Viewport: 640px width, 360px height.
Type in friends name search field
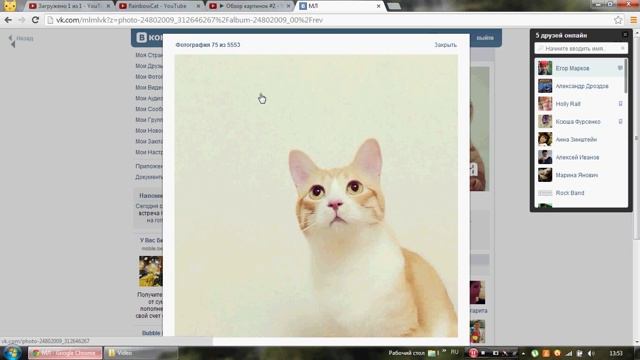[581, 49]
